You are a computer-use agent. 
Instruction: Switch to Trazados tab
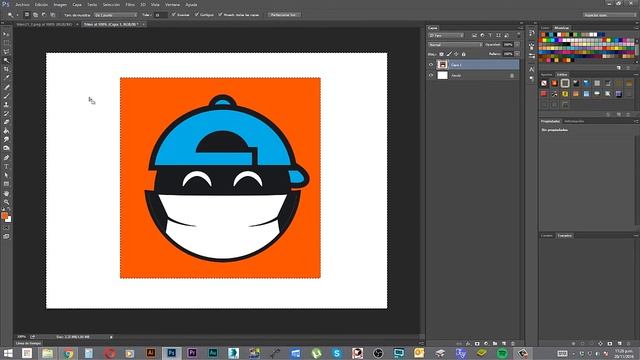pyautogui.click(x=565, y=236)
